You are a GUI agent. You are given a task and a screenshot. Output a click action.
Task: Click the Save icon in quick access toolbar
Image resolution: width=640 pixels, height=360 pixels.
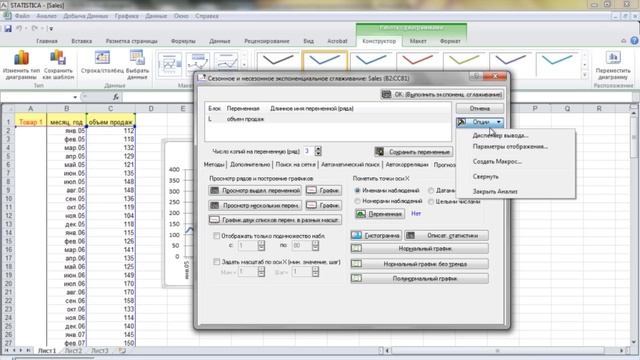[x=8, y=28]
